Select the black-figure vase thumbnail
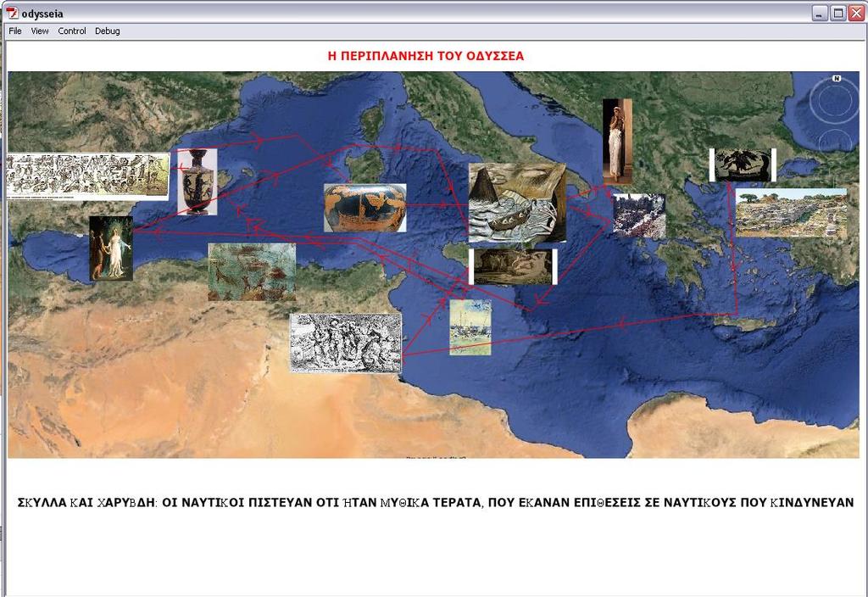868x597 pixels. (x=197, y=181)
